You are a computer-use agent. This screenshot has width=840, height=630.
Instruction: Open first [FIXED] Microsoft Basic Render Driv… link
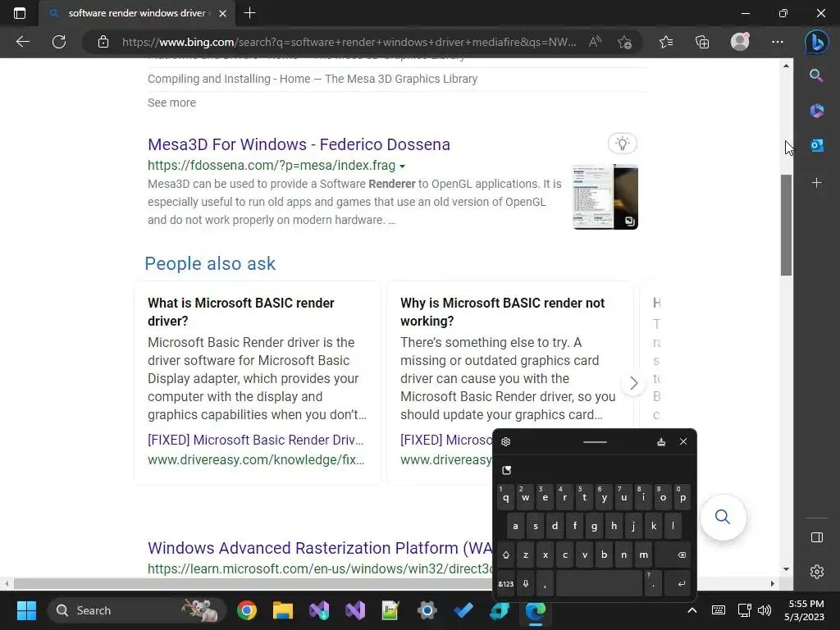point(256,440)
